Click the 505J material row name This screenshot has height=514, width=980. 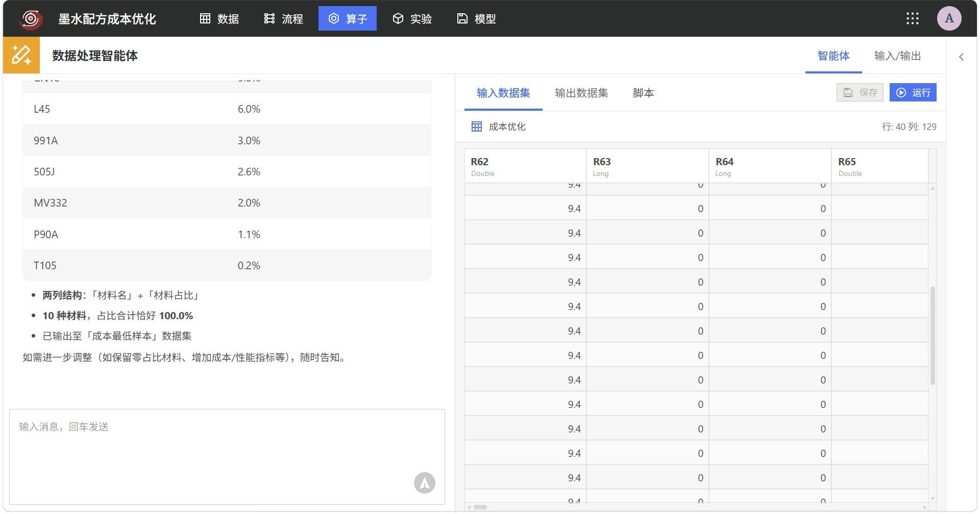click(x=44, y=172)
